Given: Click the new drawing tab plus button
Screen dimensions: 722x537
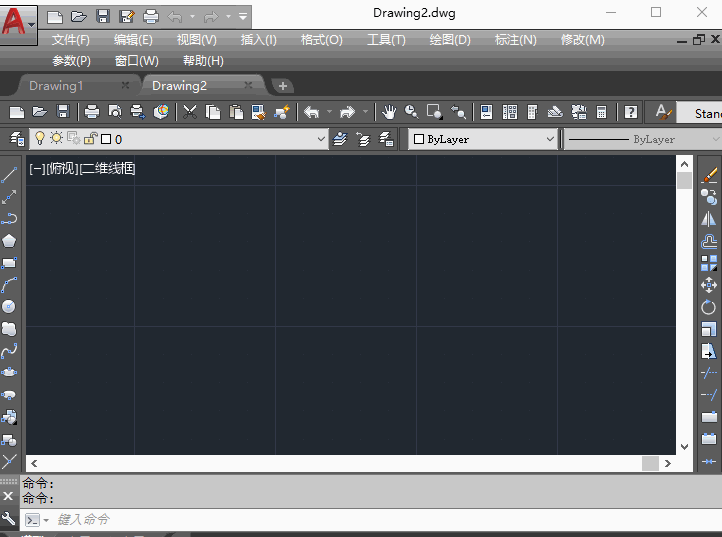Looking at the screenshot, I should [x=283, y=86].
